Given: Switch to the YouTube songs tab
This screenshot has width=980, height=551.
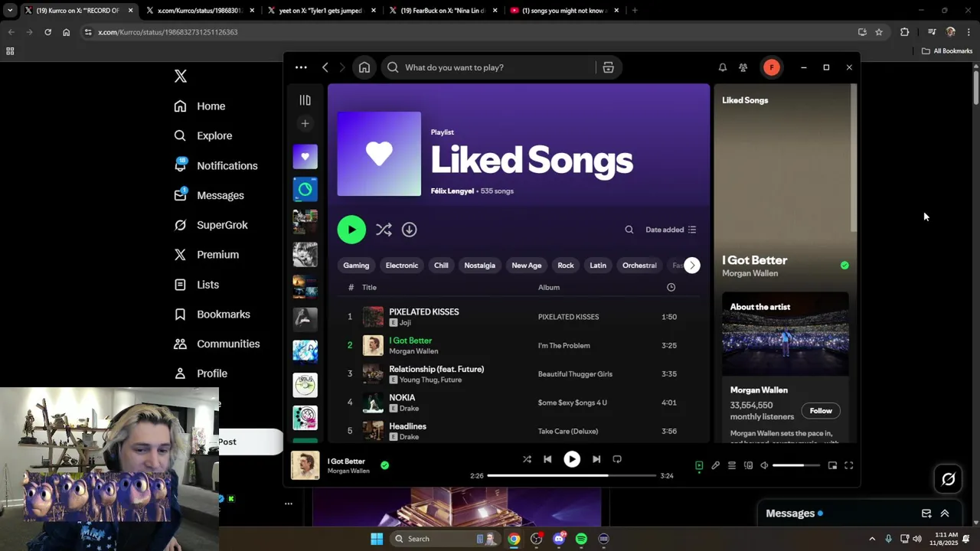Looking at the screenshot, I should coord(564,11).
